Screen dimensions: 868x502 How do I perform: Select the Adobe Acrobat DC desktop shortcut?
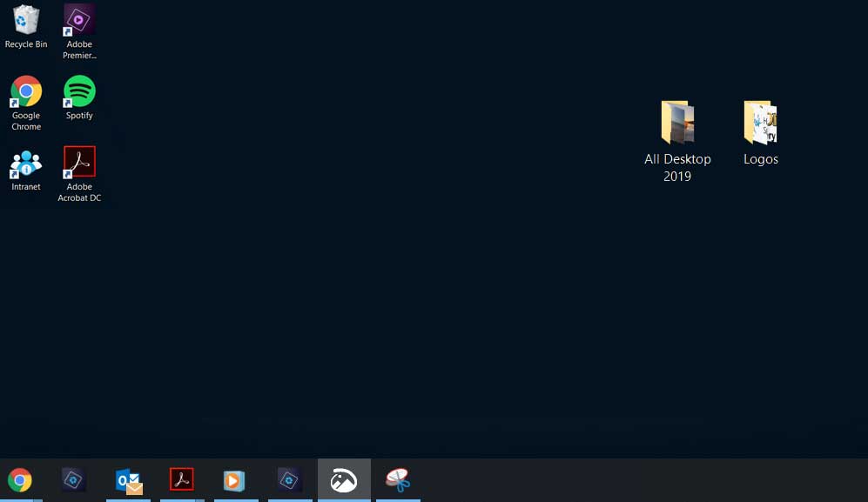click(79, 174)
